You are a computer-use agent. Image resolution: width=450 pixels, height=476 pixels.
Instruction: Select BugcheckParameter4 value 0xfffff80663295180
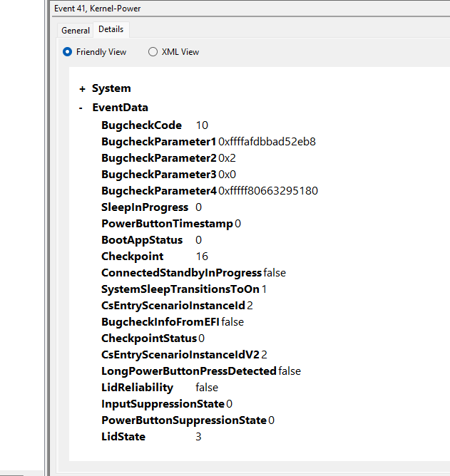[268, 191]
